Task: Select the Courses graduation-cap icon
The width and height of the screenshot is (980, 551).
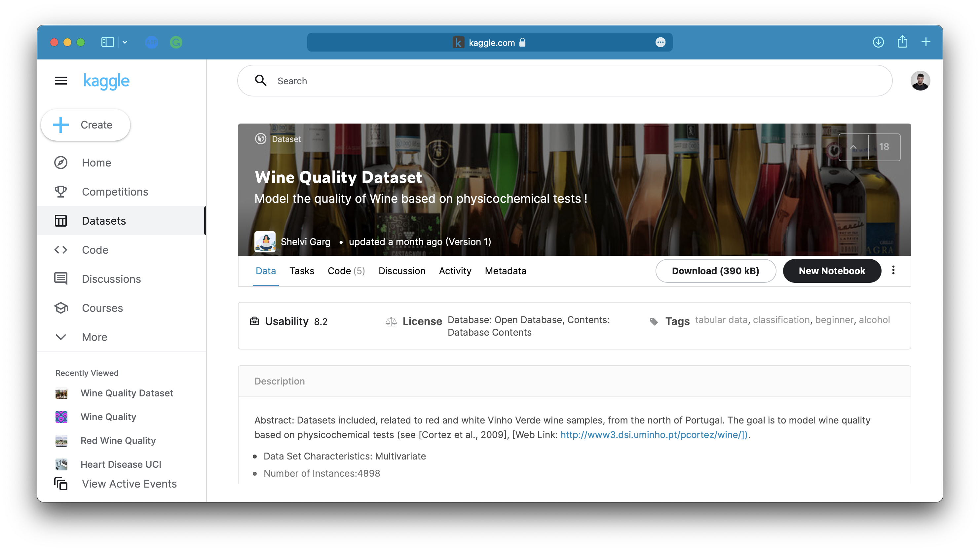Action: (61, 308)
